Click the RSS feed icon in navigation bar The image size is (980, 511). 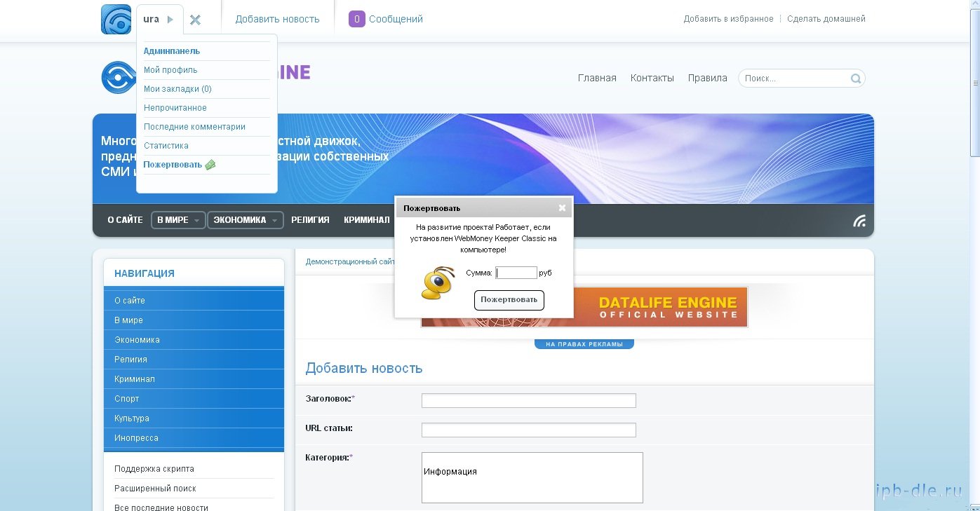click(x=859, y=221)
